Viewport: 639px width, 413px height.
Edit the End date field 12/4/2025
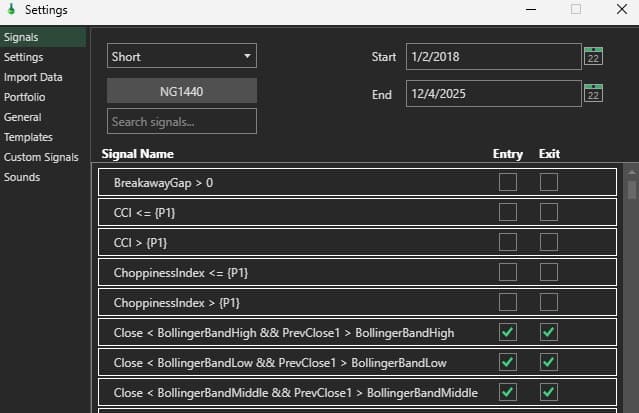[x=494, y=94]
